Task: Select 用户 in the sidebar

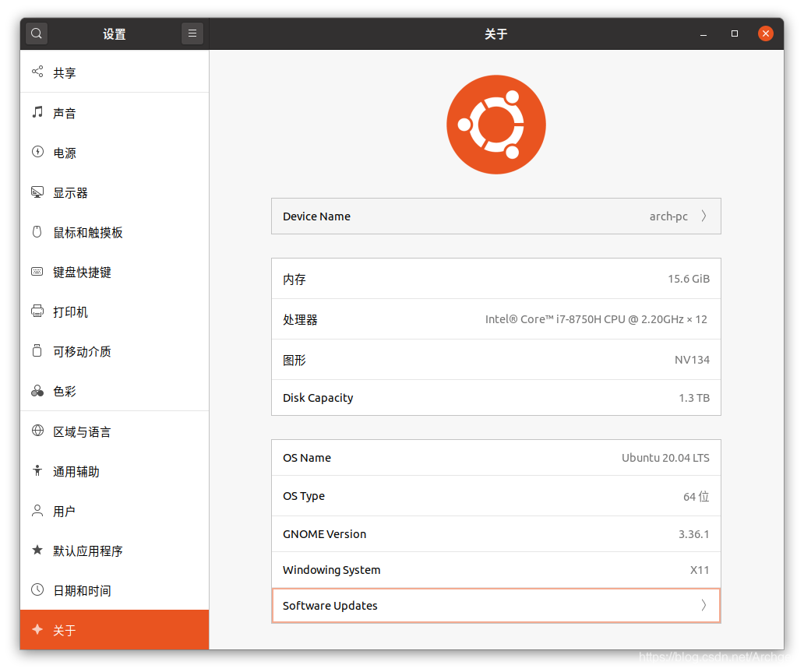Action: [115, 511]
